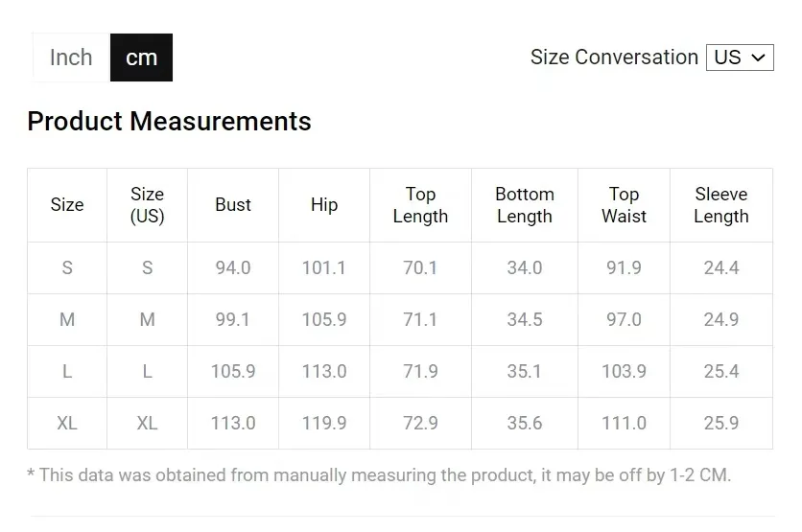Select the cm unit toggle
The width and height of the screenshot is (802, 532).
141,58
